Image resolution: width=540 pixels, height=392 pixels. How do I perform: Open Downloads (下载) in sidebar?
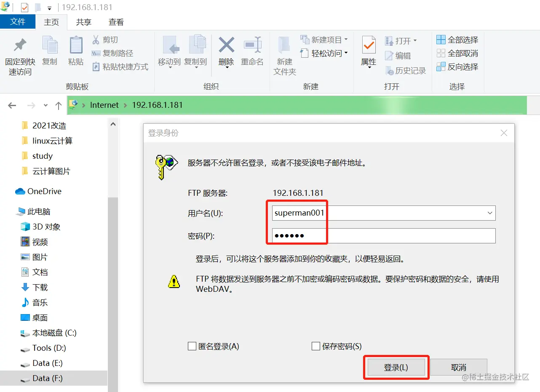(35, 287)
